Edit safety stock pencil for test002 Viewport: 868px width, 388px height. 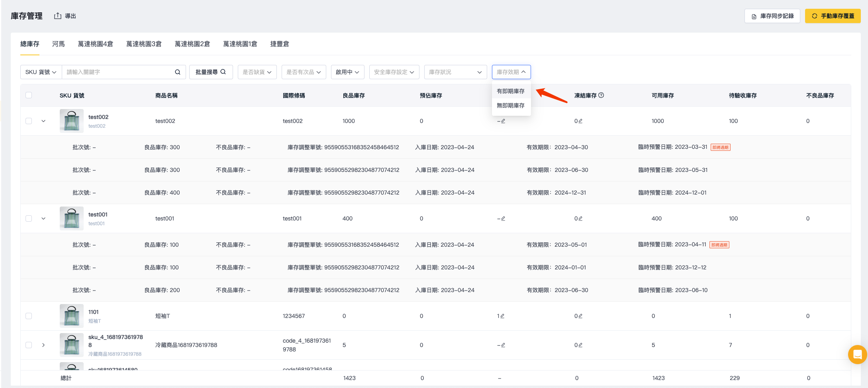(x=503, y=121)
